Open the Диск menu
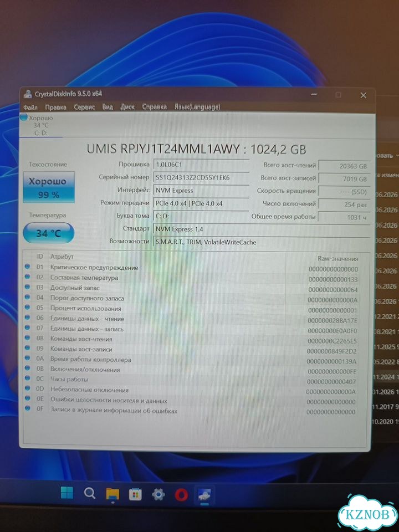Viewport: 399px width, 532px height. click(127, 107)
